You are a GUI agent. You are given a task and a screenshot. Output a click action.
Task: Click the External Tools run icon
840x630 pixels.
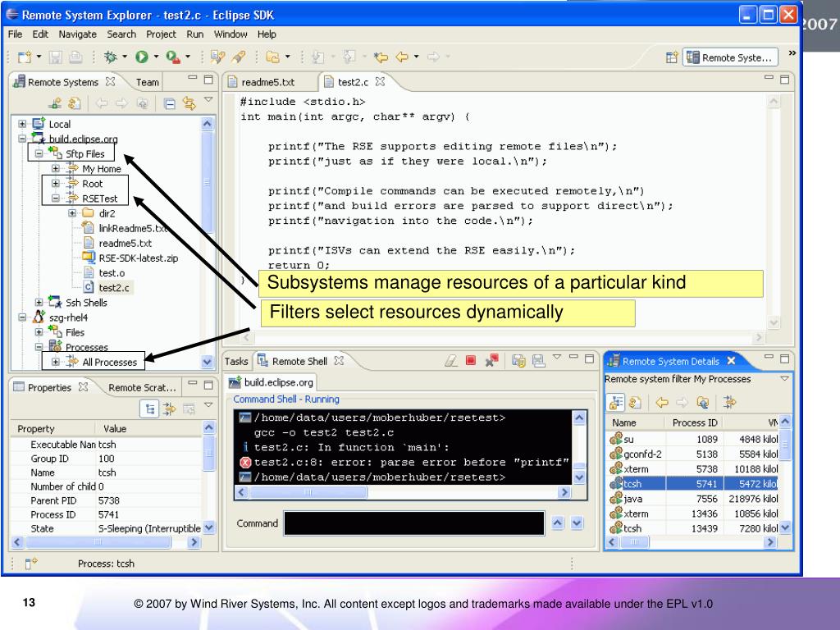point(172,57)
